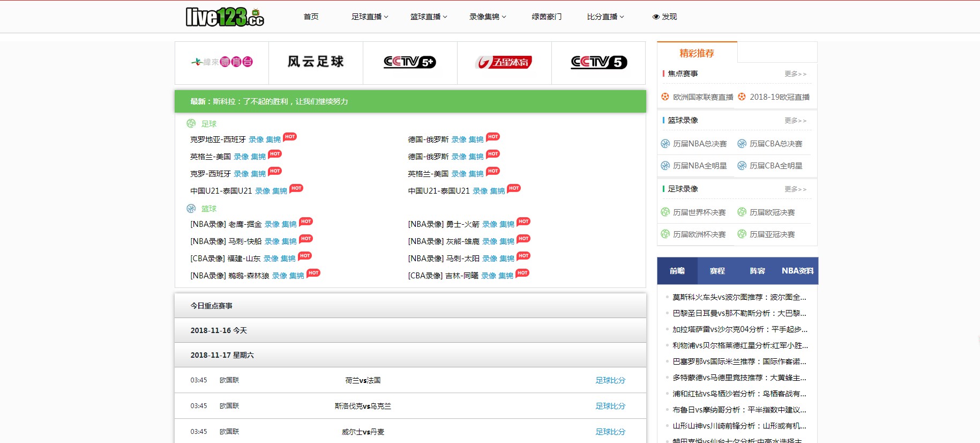
Task: Switch to the NBA资料 tab
Action: click(798, 271)
